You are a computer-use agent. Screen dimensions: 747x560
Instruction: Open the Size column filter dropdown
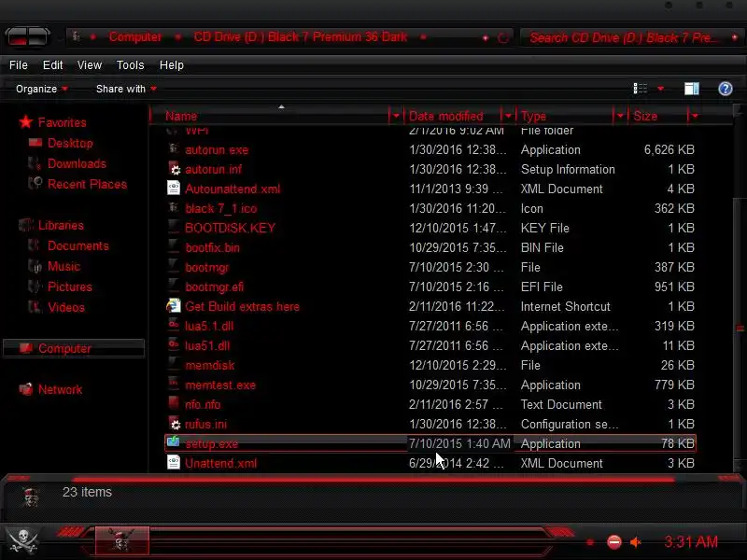point(695,116)
